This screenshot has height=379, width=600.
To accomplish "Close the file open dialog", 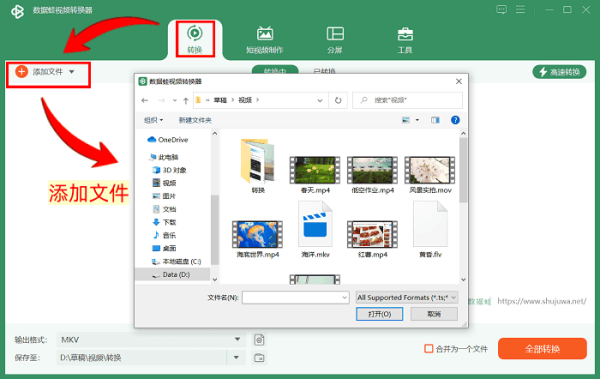I will click(459, 81).
